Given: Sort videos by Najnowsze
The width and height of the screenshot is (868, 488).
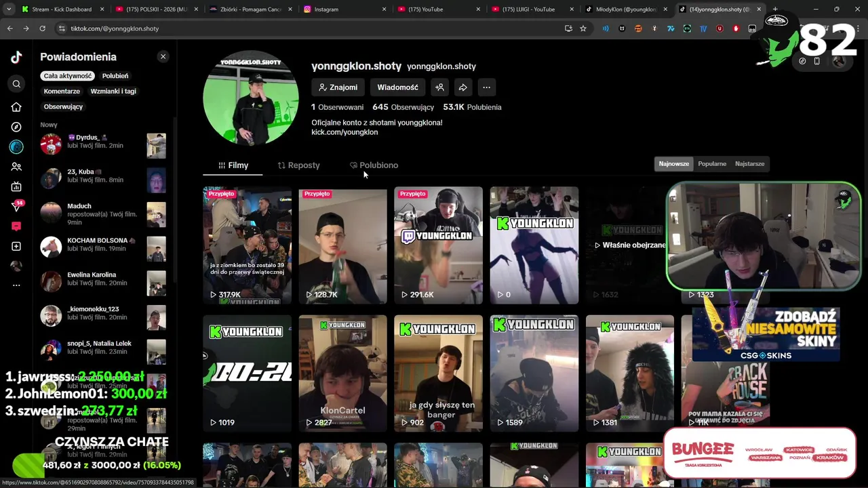Looking at the screenshot, I should click(673, 164).
